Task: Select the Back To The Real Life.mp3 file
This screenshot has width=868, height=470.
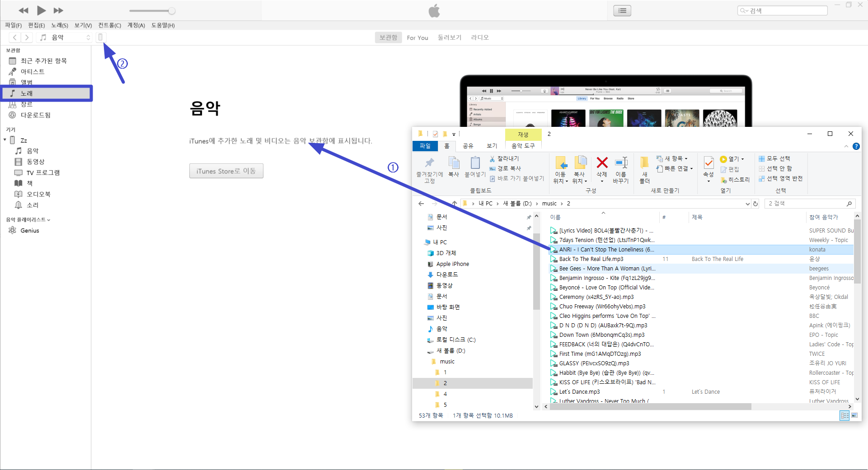Action: pyautogui.click(x=591, y=259)
